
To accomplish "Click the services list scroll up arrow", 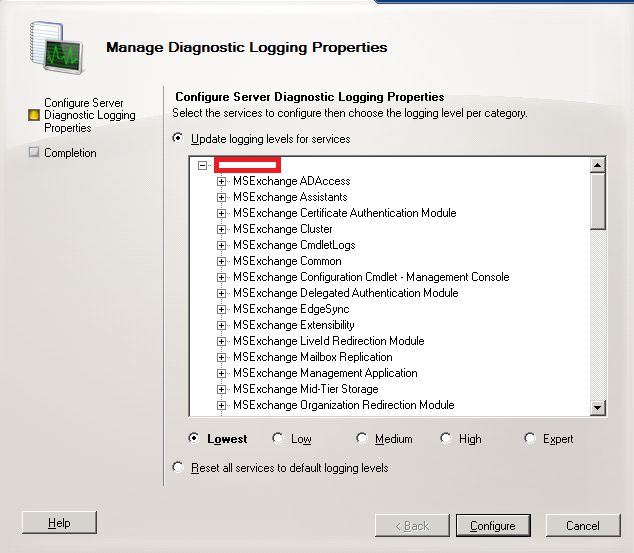I will click(597, 165).
